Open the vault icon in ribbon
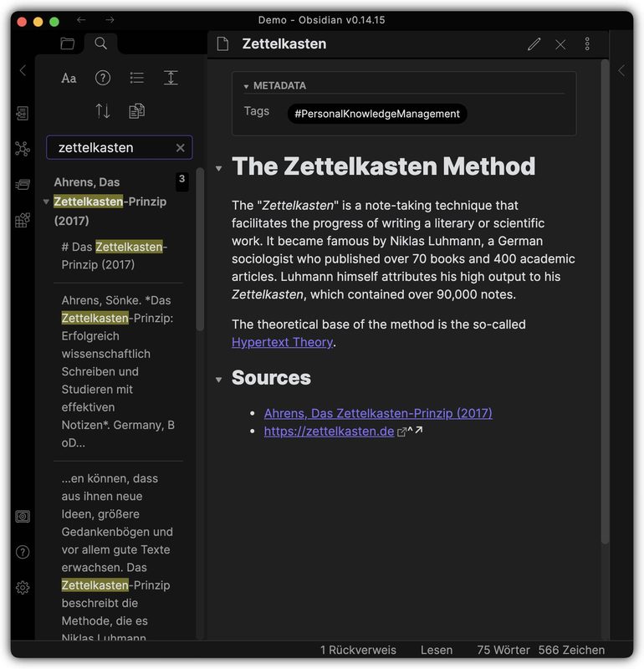Image resolution: width=644 pixels, height=669 pixels. [23, 517]
